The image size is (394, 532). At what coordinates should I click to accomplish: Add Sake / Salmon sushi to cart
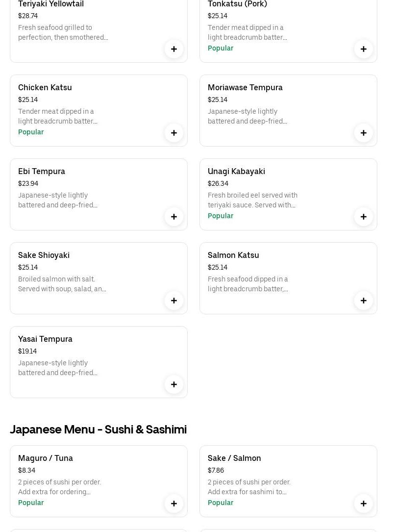(x=364, y=504)
